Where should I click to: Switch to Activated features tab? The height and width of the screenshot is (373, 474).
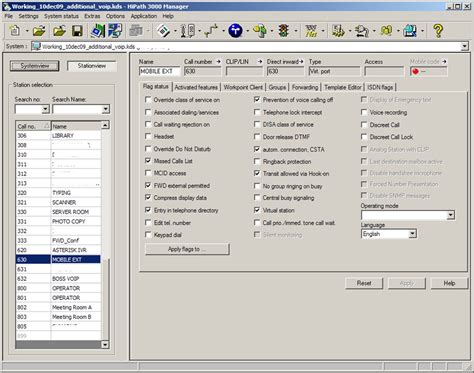pos(196,87)
